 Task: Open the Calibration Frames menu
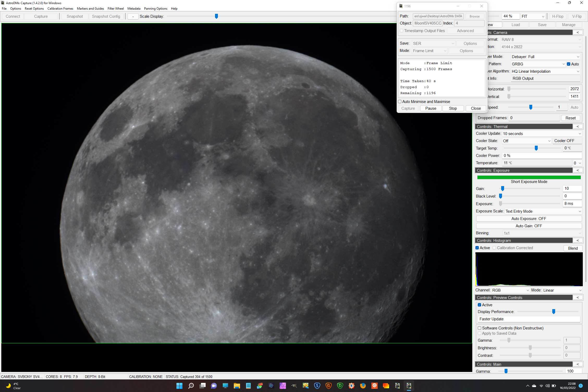point(60,9)
